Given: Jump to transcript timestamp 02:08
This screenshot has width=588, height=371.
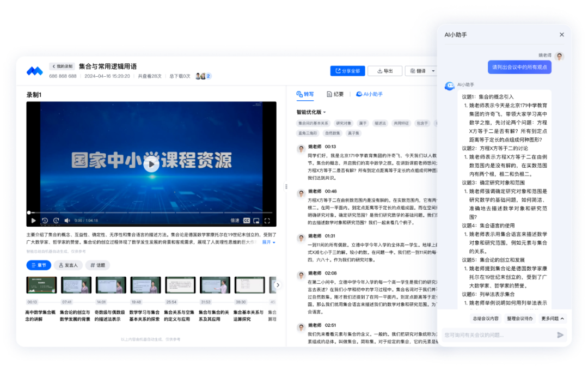Looking at the screenshot, I should point(331,273).
